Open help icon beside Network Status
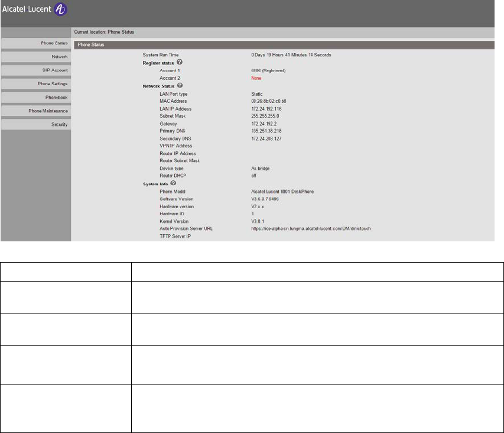The height and width of the screenshot is (433, 504). 180,85
